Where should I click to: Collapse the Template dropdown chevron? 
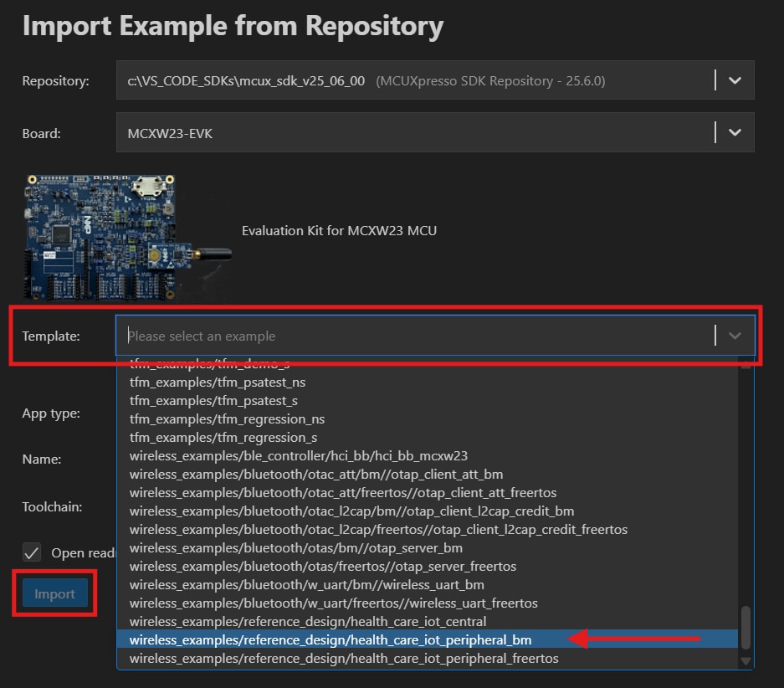[x=735, y=336]
